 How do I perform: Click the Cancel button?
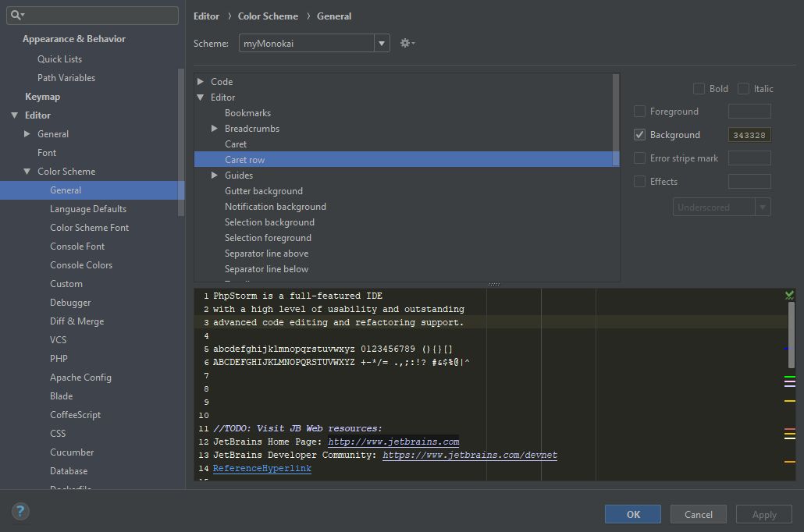pos(699,514)
